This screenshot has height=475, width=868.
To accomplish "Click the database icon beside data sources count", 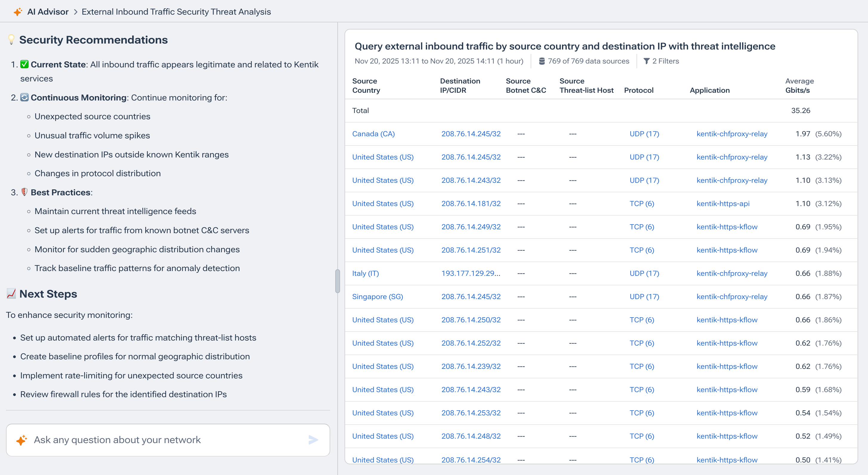I will point(542,61).
